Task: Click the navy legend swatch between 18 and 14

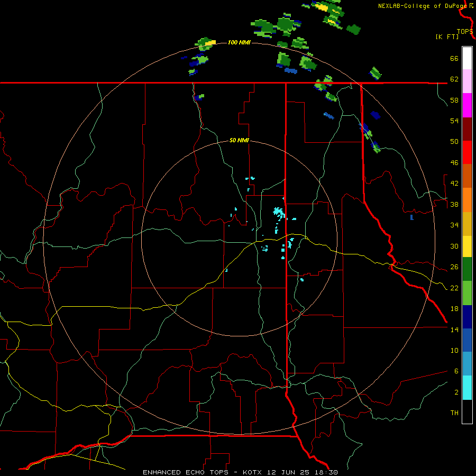Action: [467, 317]
